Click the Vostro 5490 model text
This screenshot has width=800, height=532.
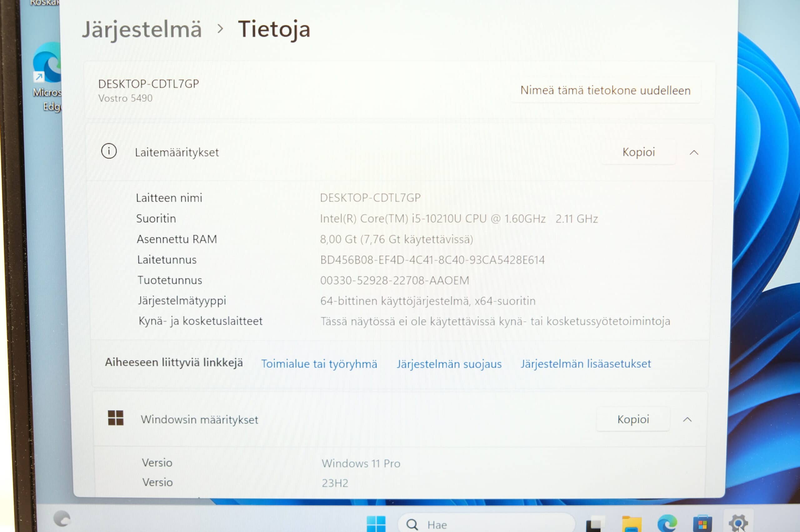tap(125, 98)
